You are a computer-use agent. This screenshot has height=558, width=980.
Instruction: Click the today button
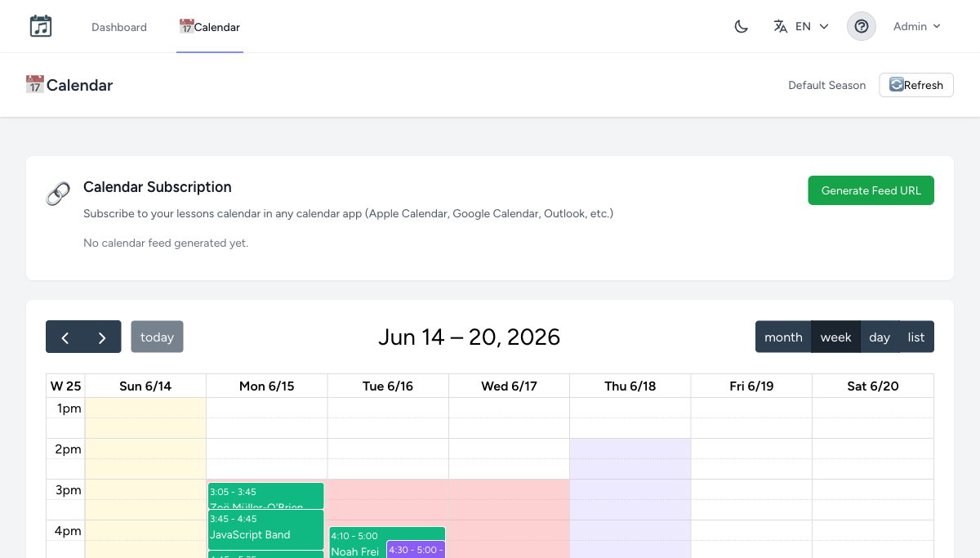pos(157,337)
